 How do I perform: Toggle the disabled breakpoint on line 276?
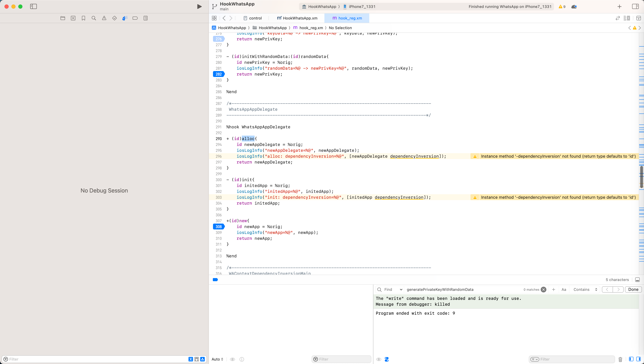pyautogui.click(x=219, y=39)
